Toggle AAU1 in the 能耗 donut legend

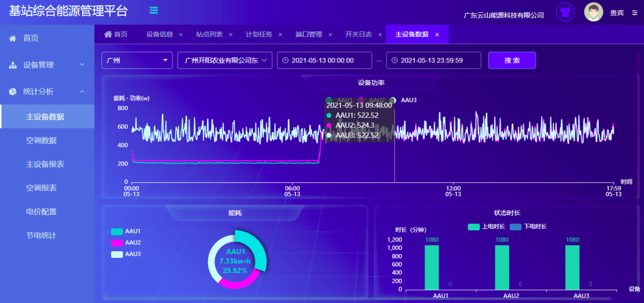[126, 231]
